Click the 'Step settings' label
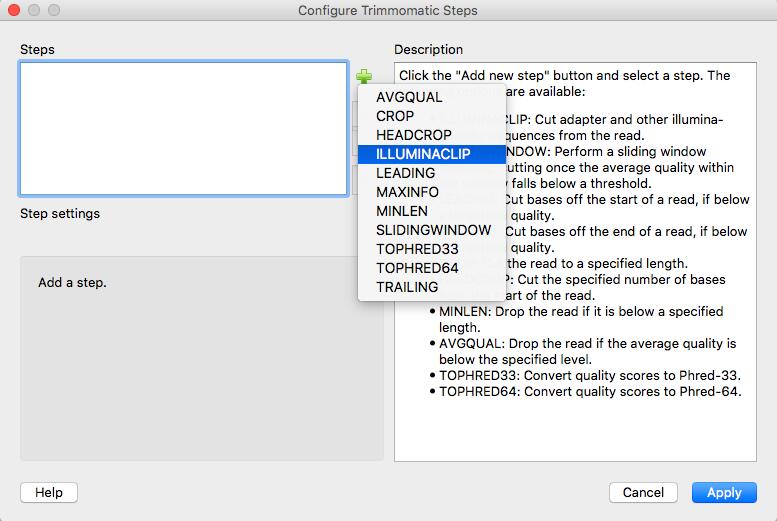This screenshot has height=521, width=777. [x=60, y=214]
